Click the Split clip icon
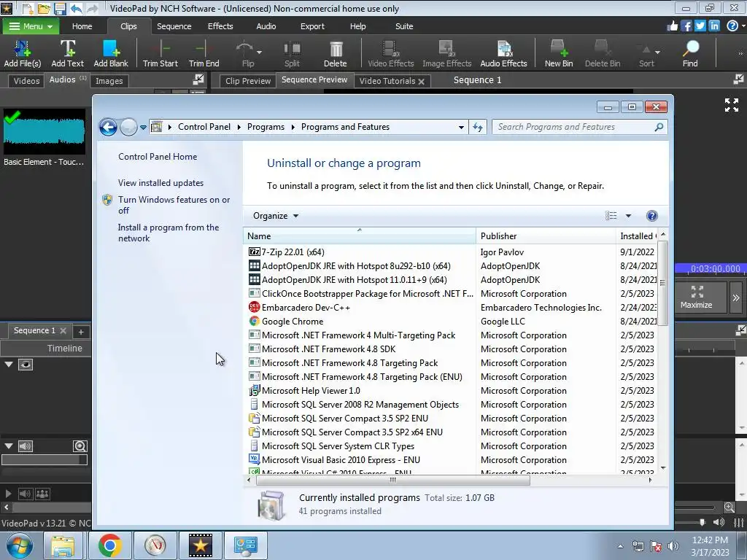The image size is (747, 560). (292, 53)
